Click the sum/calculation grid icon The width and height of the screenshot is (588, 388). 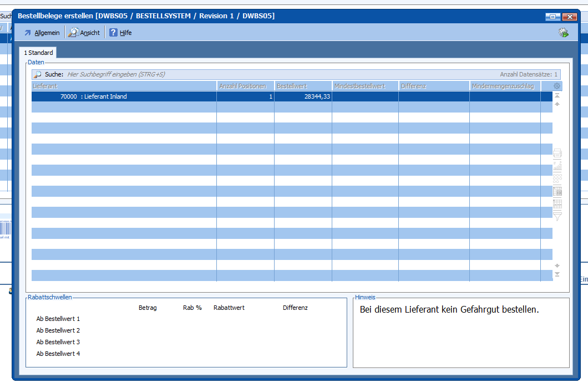point(557,191)
